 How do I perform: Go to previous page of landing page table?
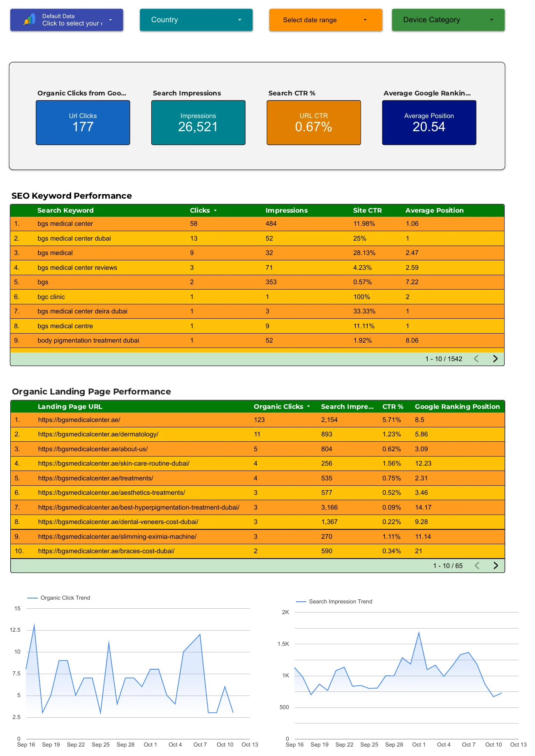point(477,566)
